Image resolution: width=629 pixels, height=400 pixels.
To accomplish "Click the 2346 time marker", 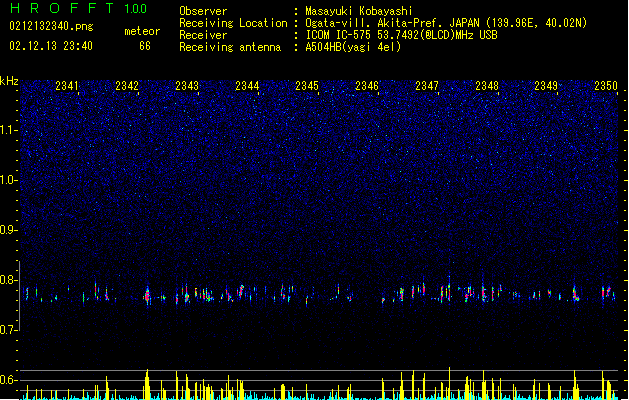I will click(x=367, y=85).
